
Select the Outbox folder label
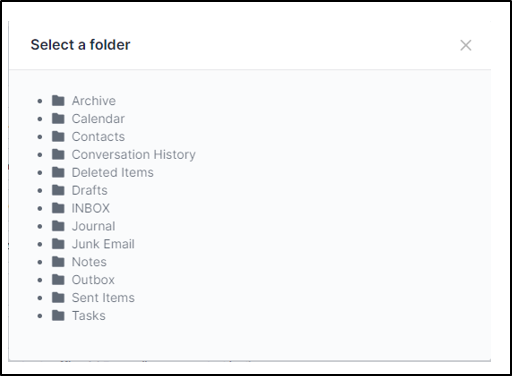click(93, 280)
